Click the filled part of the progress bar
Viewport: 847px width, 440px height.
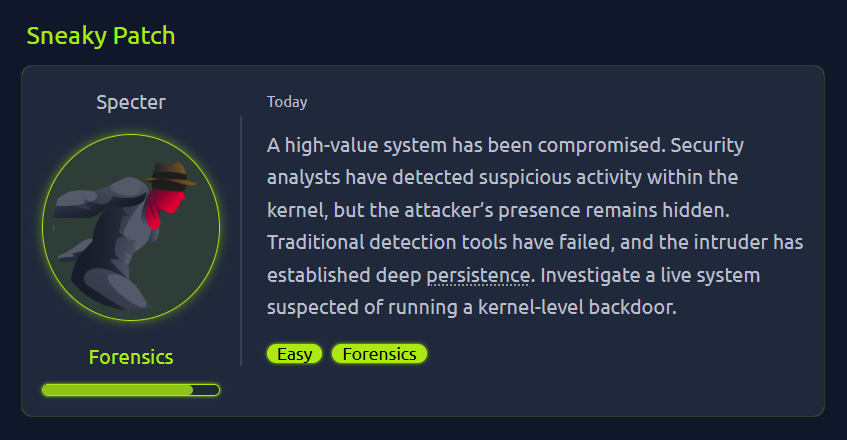pyautogui.click(x=117, y=389)
